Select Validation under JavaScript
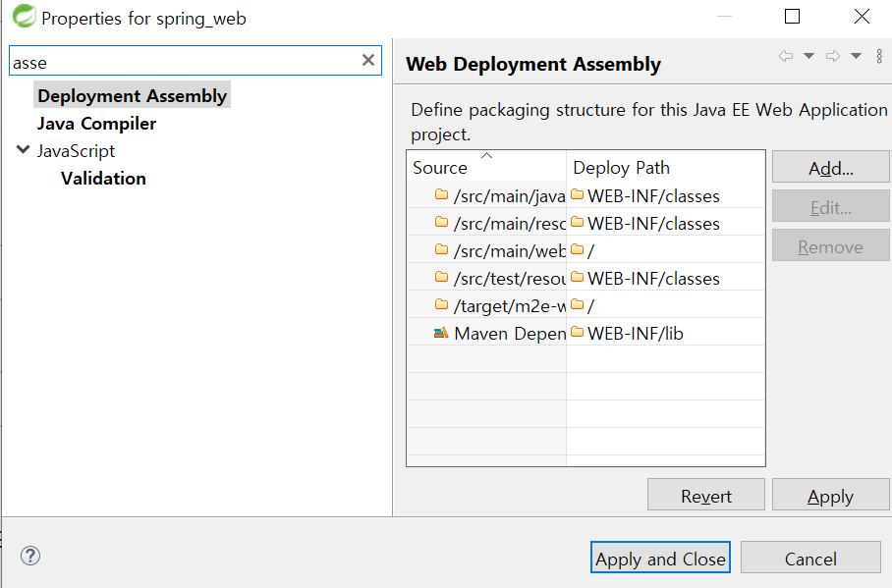The height and width of the screenshot is (588, 892). tap(103, 179)
